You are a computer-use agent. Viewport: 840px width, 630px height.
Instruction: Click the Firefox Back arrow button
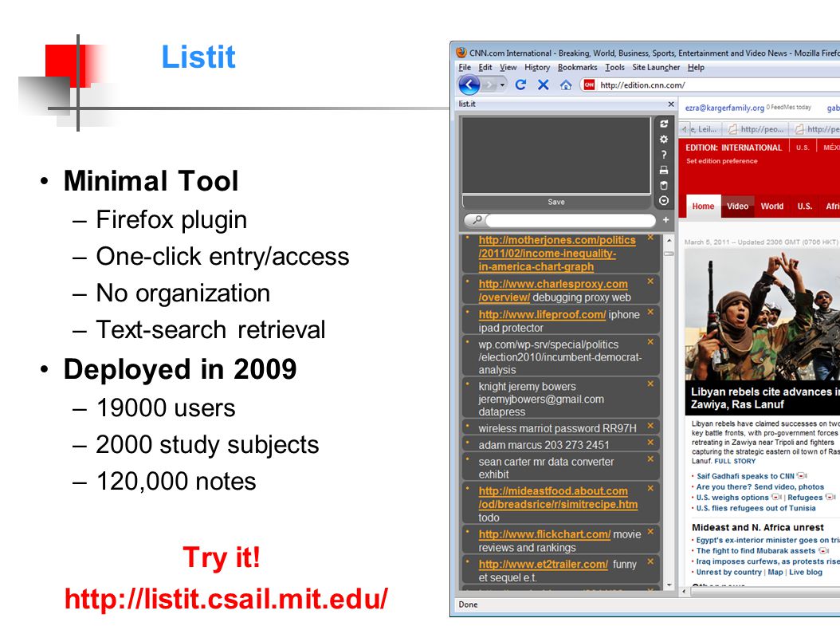tap(469, 85)
